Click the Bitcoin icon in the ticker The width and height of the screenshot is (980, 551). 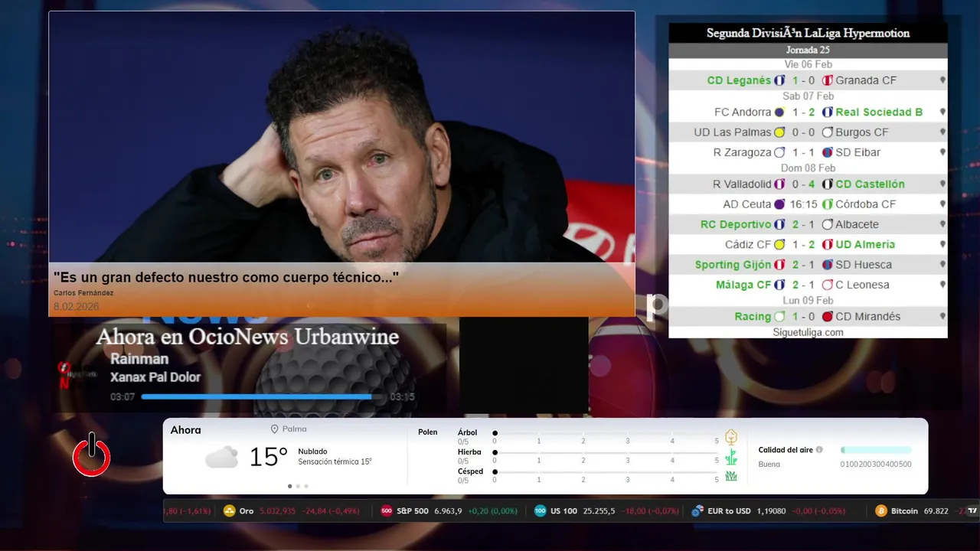881,511
